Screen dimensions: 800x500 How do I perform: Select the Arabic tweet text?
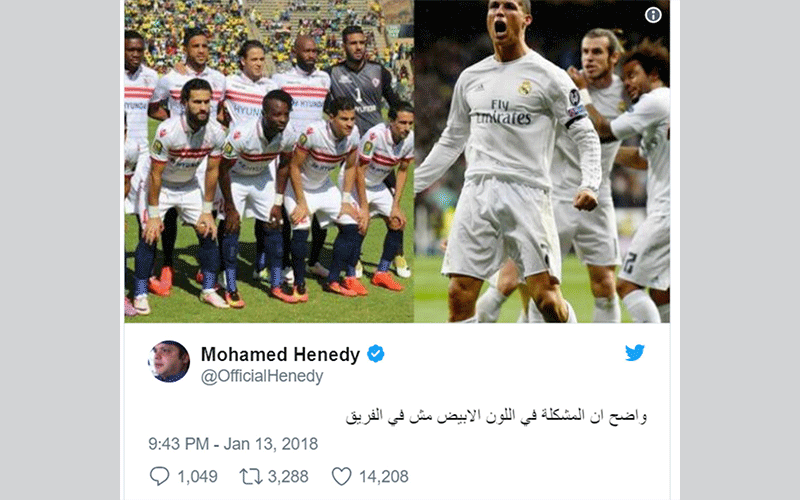(x=496, y=416)
